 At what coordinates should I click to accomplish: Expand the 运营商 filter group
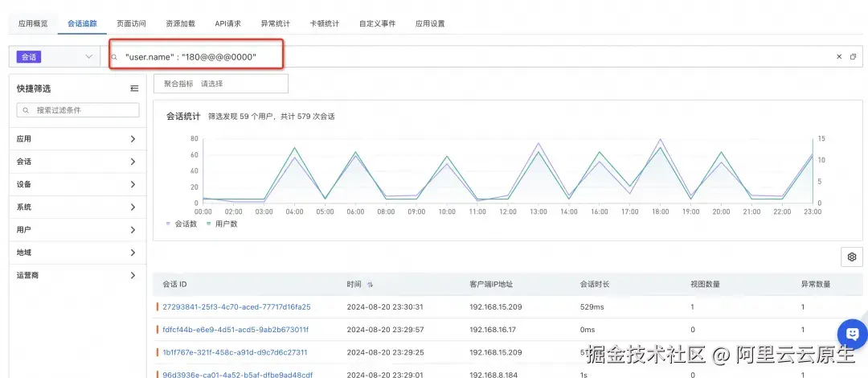(x=77, y=276)
